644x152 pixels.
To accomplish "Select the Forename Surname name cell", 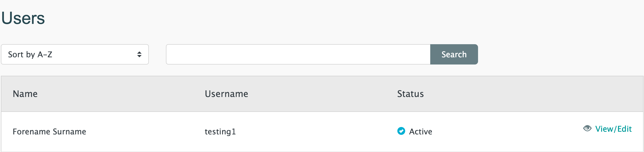I will [x=49, y=132].
